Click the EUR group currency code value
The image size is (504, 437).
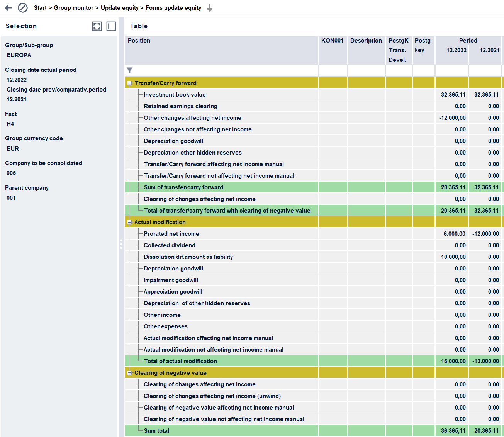pos(13,149)
